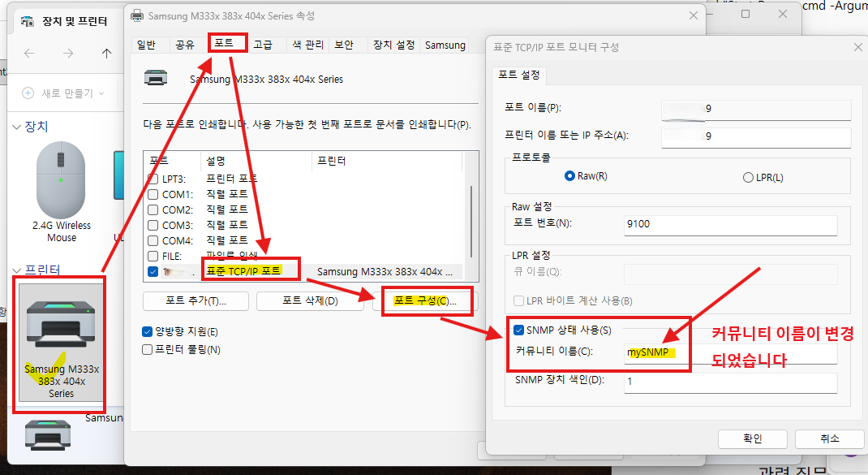Image resolution: width=868 pixels, height=475 pixels.
Task: Click the printer icon beside Samsung M333x header
Action: [156, 78]
